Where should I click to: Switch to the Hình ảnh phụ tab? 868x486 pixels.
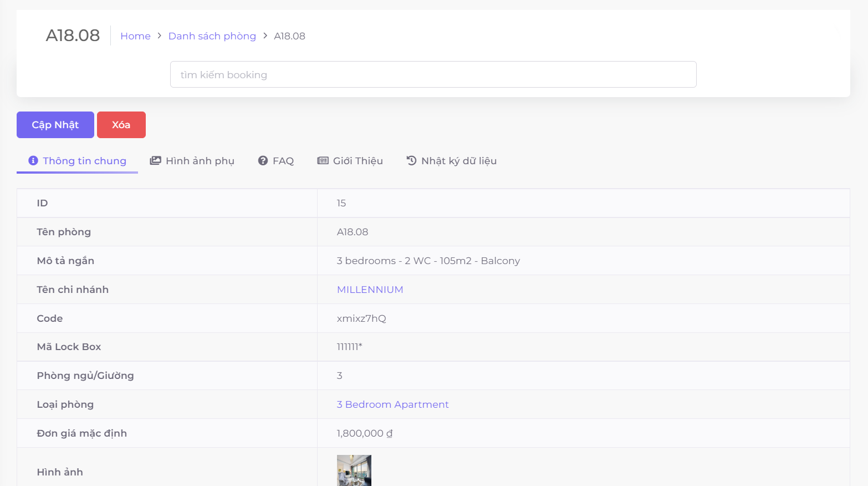200,161
